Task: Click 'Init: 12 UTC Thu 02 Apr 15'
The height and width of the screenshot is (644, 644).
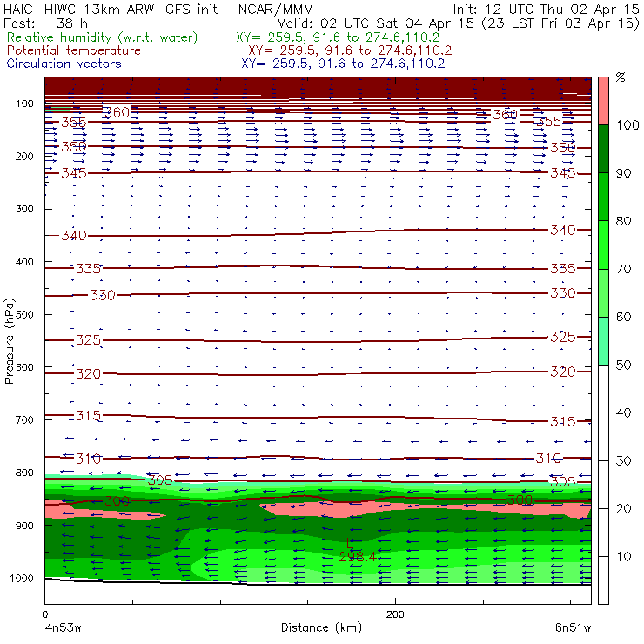Action: 546,9
